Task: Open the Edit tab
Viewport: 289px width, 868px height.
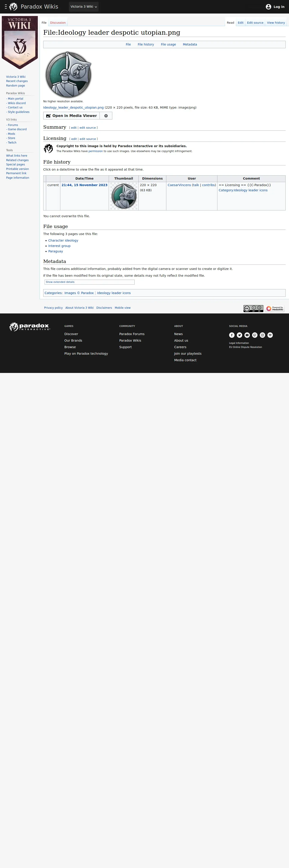Action: tap(241, 23)
